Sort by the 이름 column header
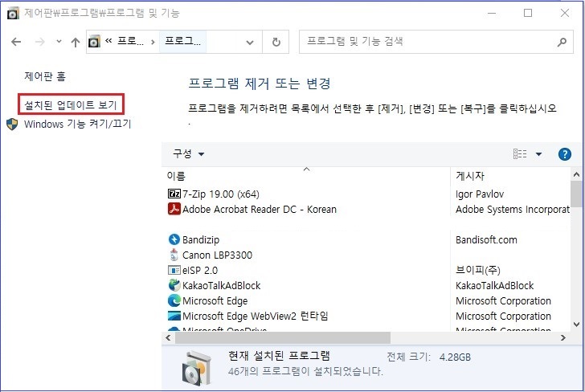 pyautogui.click(x=176, y=176)
